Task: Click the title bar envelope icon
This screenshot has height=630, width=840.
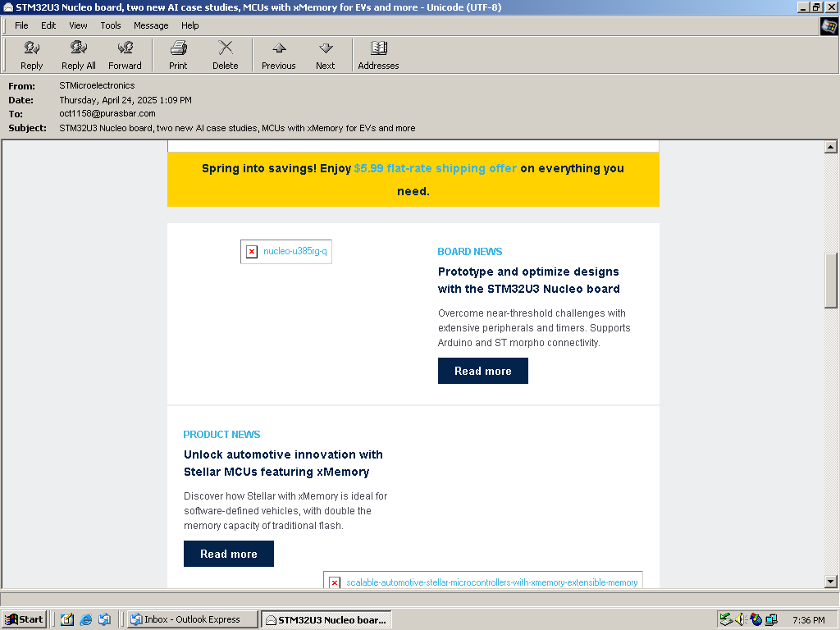Action: click(8, 7)
